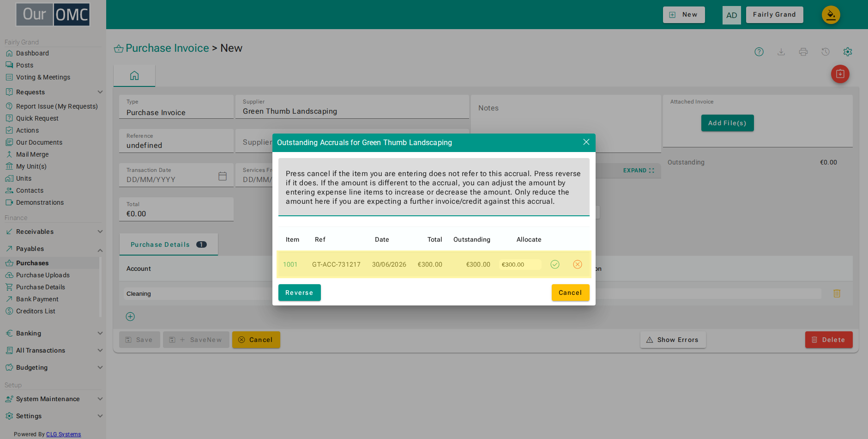Click the Add File(s) button
Screen dimensions: 868x439
727,123
